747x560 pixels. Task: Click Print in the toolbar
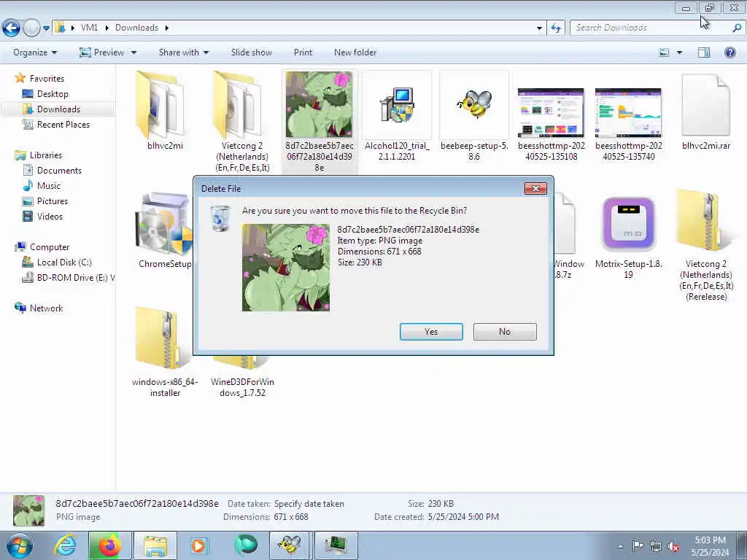tap(303, 52)
